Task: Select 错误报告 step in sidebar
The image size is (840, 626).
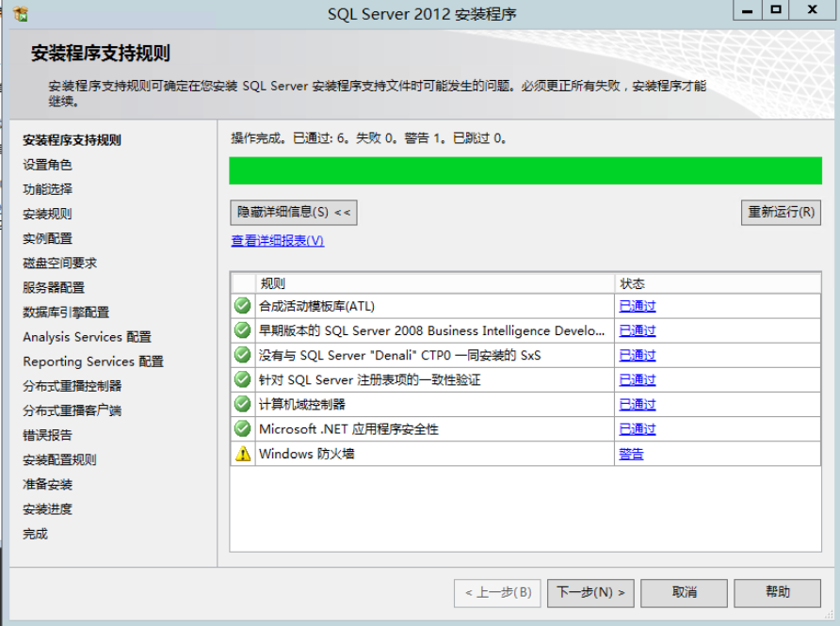Action: coord(47,436)
